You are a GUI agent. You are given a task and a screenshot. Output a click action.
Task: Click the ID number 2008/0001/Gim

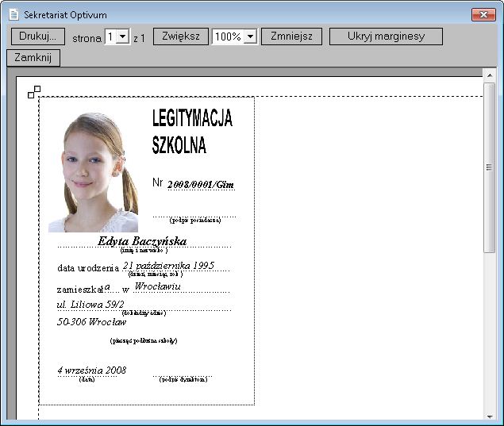pos(201,184)
